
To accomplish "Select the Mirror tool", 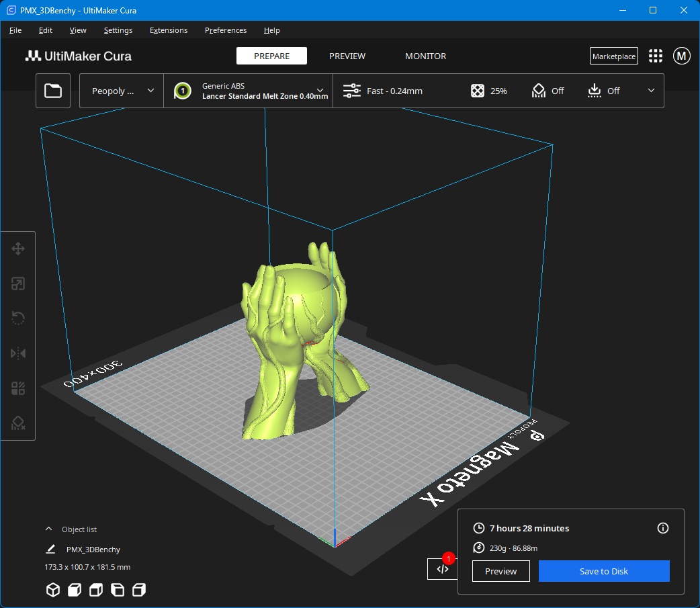I will click(18, 353).
